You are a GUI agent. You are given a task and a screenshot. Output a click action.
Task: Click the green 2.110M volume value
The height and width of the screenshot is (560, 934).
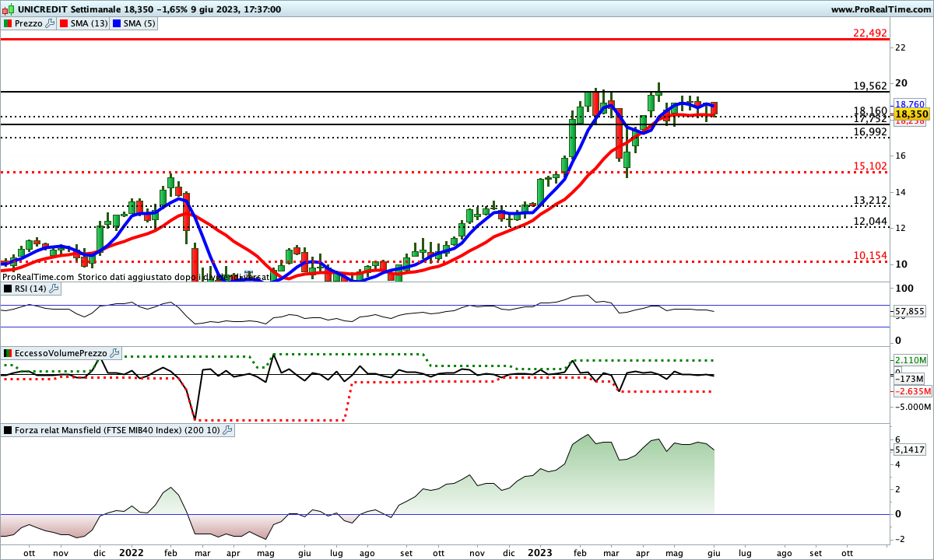(x=911, y=360)
